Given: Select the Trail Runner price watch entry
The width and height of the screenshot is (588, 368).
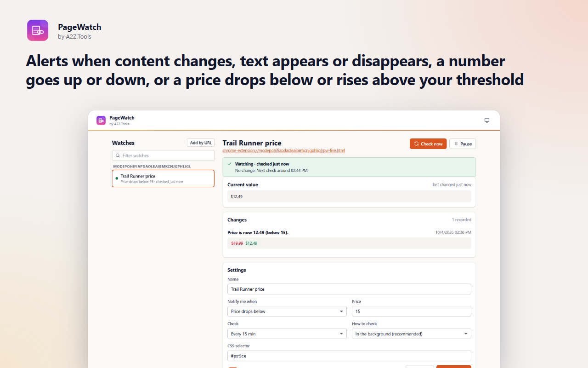Looking at the screenshot, I should tap(163, 178).
